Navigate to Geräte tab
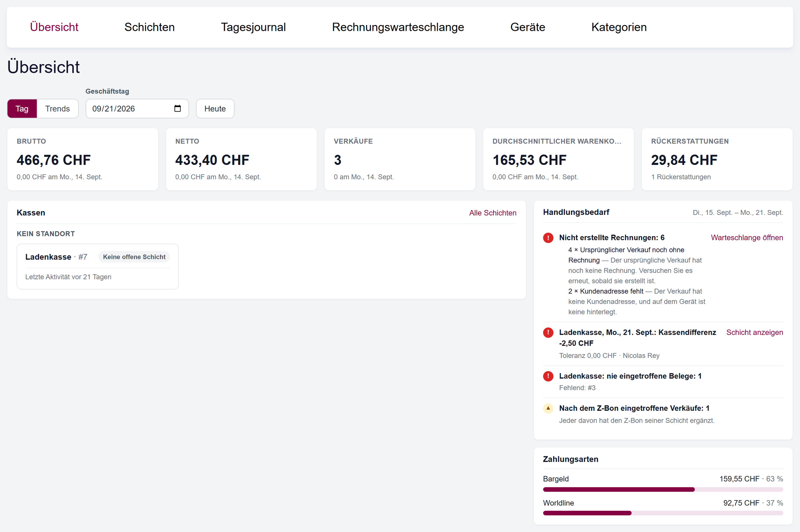The image size is (800, 532). tap(527, 27)
